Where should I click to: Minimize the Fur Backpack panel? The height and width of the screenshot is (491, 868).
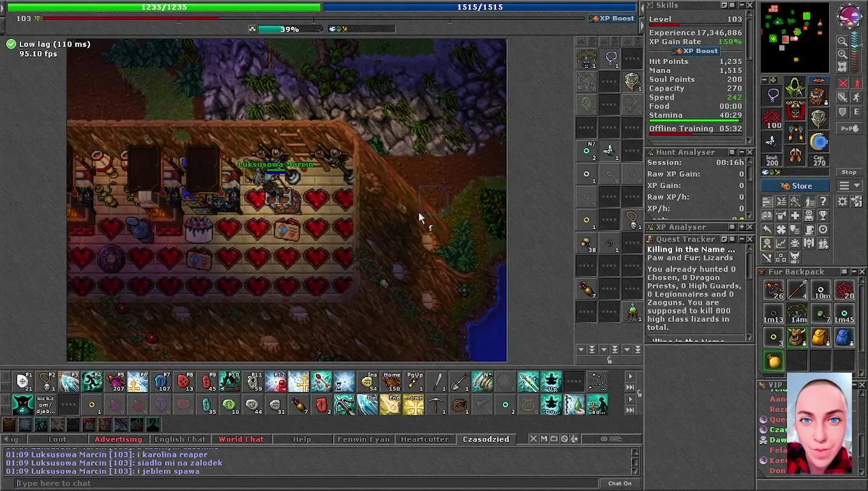(855, 271)
